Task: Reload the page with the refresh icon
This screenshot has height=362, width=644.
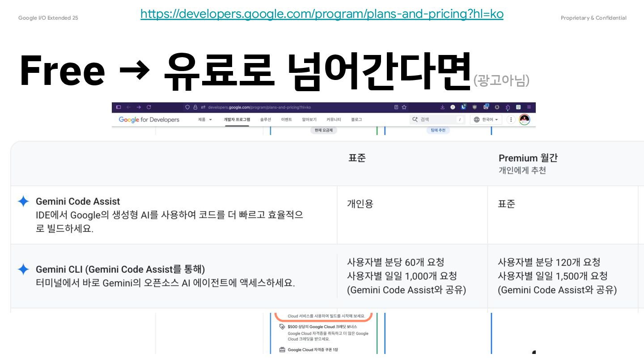Action: click(149, 107)
